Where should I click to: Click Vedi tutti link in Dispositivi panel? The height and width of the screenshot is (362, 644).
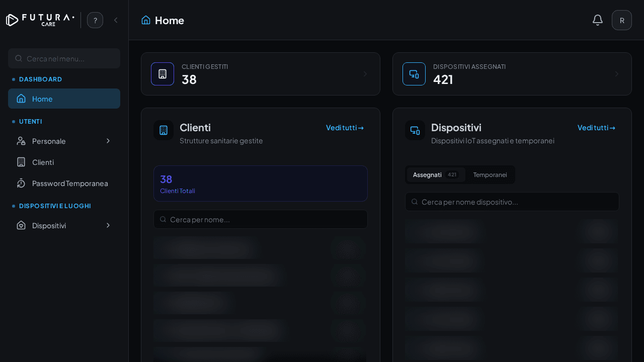[596, 128]
